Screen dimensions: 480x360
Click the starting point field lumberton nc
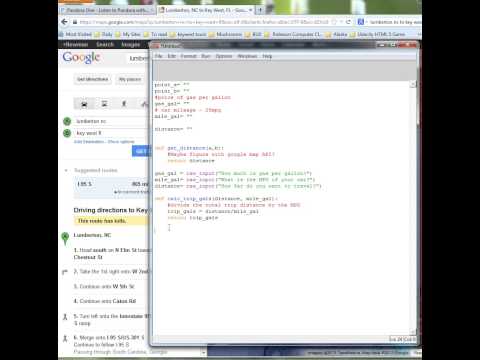111,121
